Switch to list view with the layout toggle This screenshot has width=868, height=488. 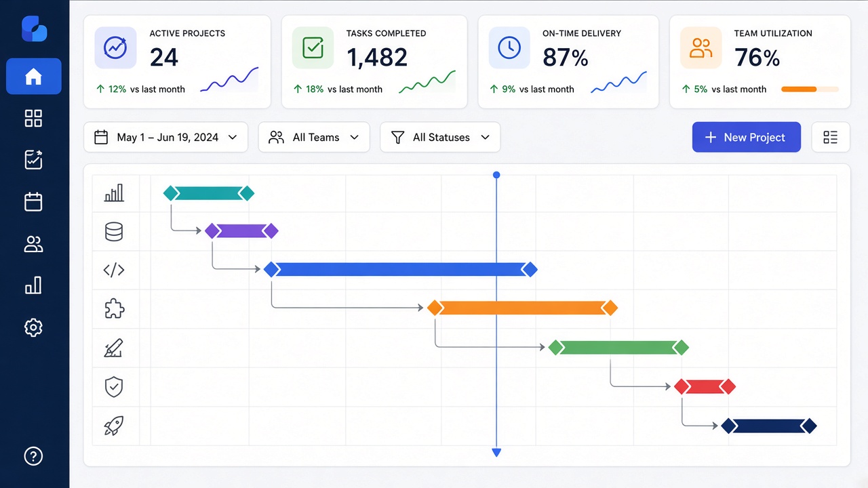point(831,138)
